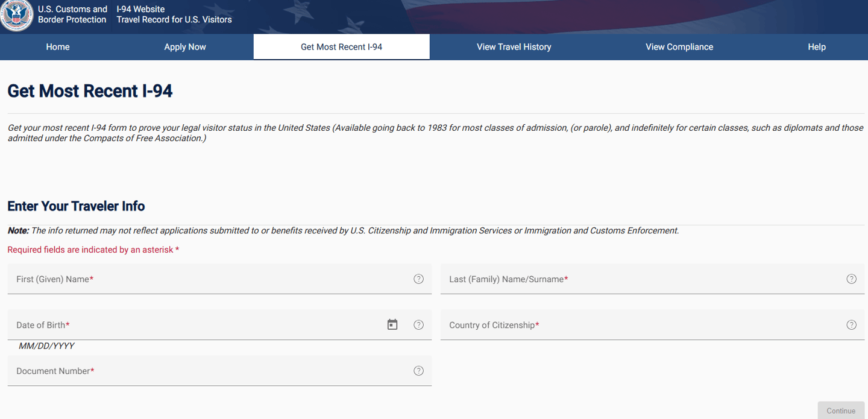
Task: Click help icon for Date of Birth
Action: tap(418, 325)
